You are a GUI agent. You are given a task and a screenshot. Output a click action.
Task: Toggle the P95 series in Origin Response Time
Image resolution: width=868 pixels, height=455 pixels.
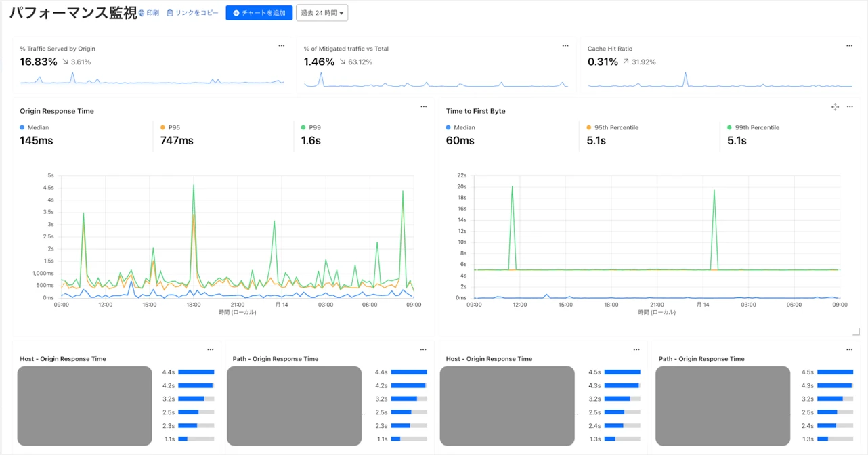[173, 127]
